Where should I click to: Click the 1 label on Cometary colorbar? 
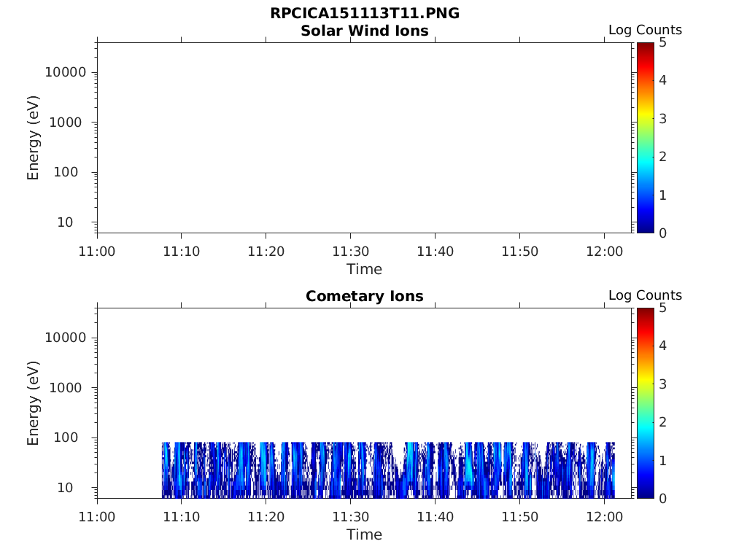(x=662, y=461)
